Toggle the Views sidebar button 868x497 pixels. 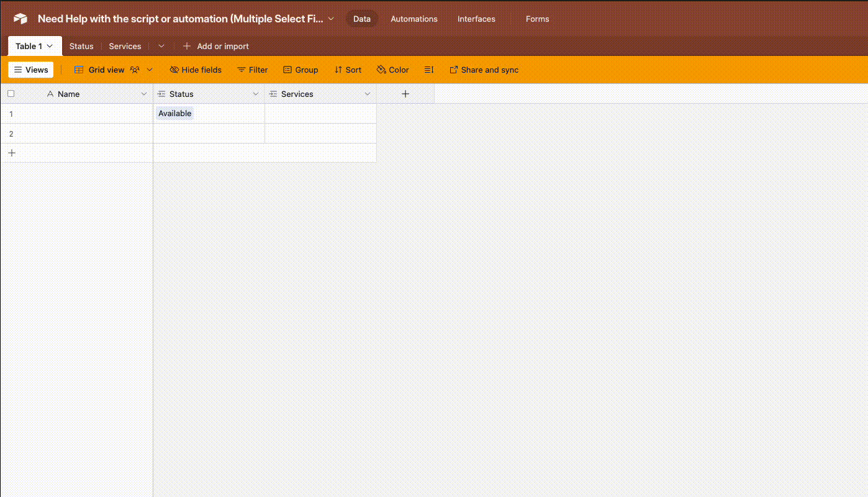point(31,70)
